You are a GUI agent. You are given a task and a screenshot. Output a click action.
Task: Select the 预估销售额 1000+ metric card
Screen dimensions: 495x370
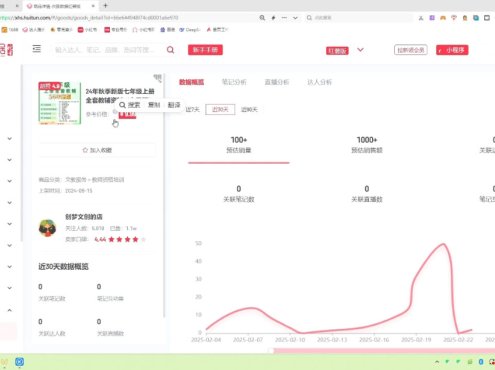tap(367, 145)
